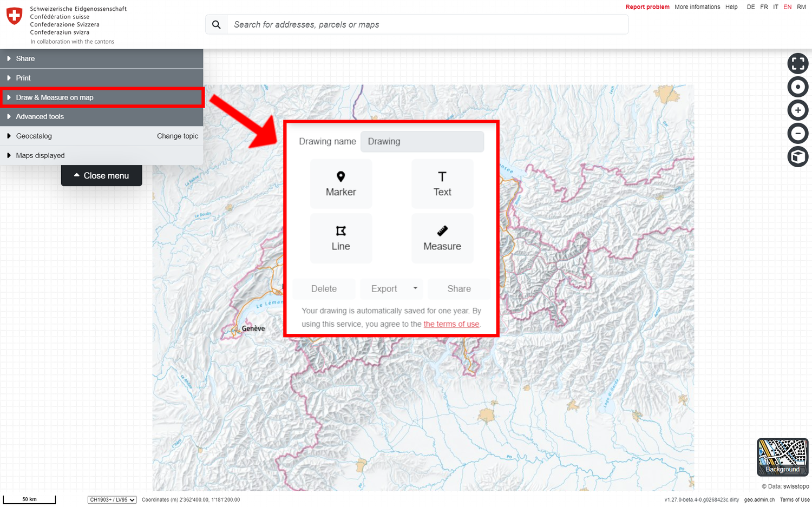This screenshot has height=507, width=812.
Task: Open the Maps displayed section
Action: pyautogui.click(x=40, y=155)
